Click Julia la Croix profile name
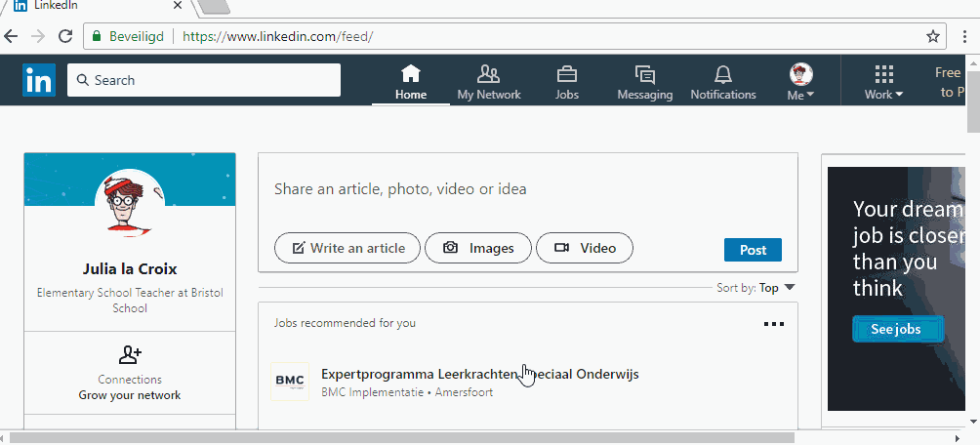Image resolution: width=980 pixels, height=445 pixels. pyautogui.click(x=130, y=269)
